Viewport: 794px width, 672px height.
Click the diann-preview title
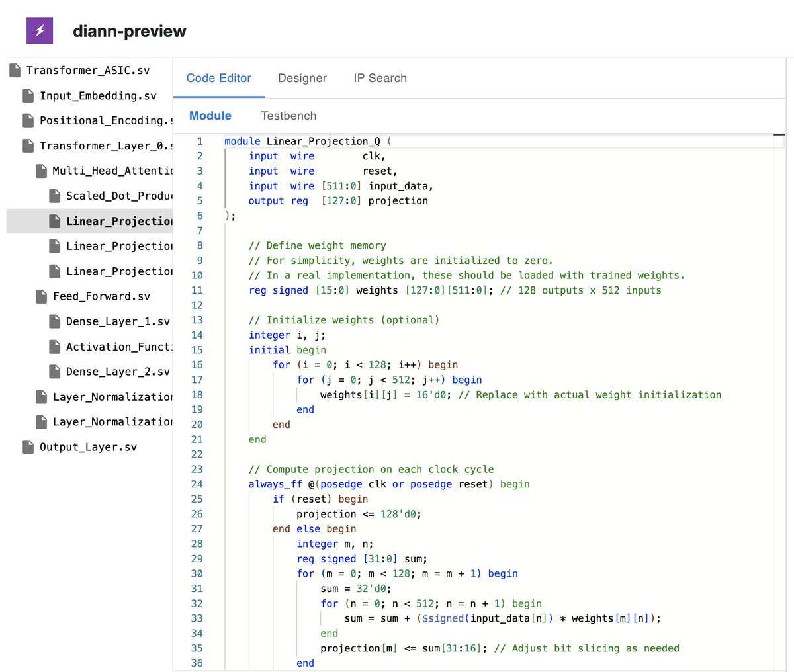point(130,31)
